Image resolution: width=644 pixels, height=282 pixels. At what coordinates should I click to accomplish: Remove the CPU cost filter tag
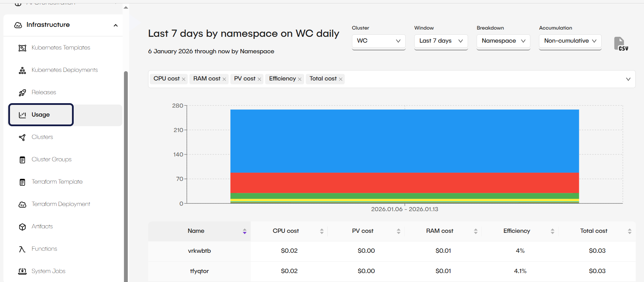click(184, 79)
